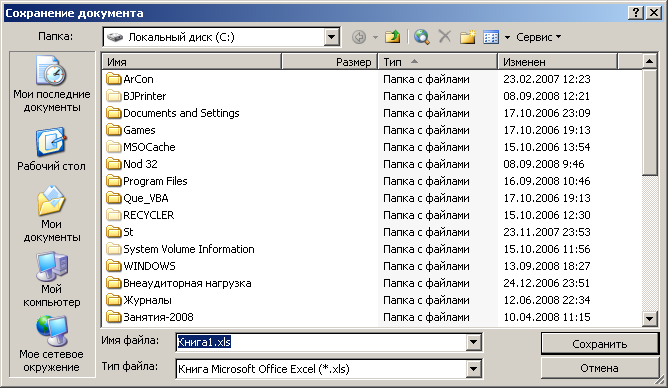Open the dropdown arrow beside Back button

point(375,37)
